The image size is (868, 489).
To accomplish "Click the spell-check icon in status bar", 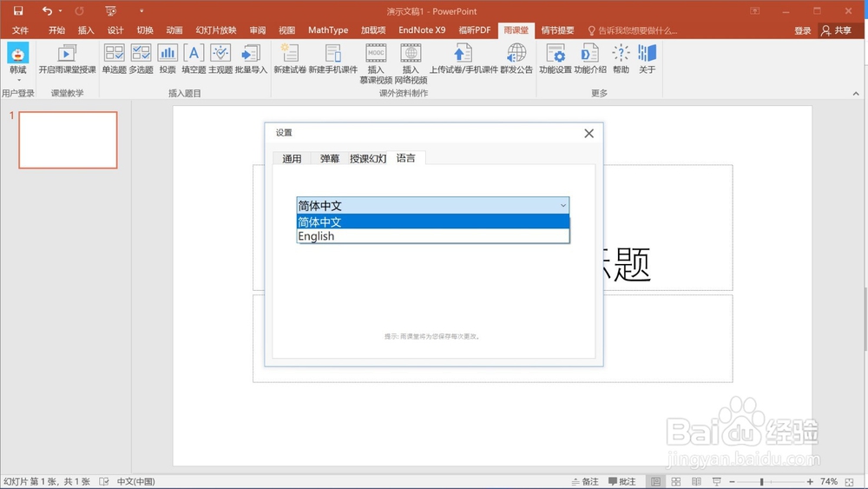I will pos(103,482).
